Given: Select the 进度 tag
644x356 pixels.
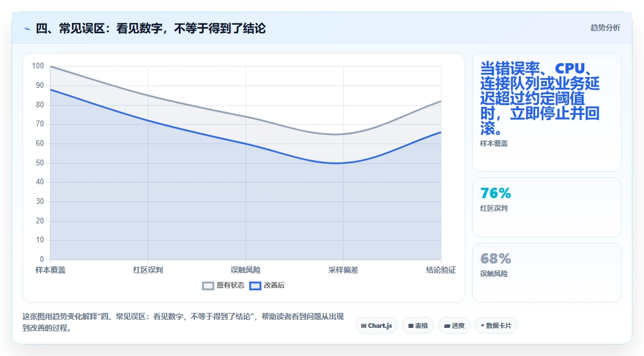Looking at the screenshot, I should click(454, 326).
